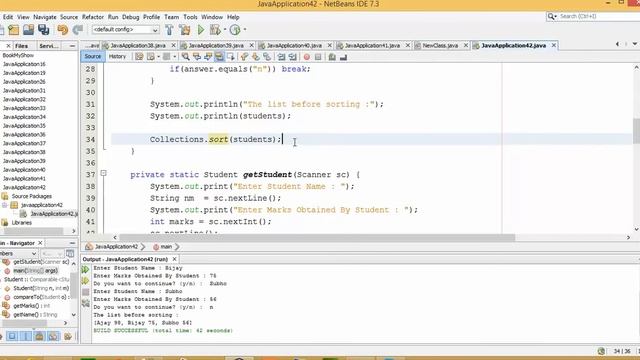The image size is (640, 360).
Task: Switch to the History view button
Action: pyautogui.click(x=117, y=57)
